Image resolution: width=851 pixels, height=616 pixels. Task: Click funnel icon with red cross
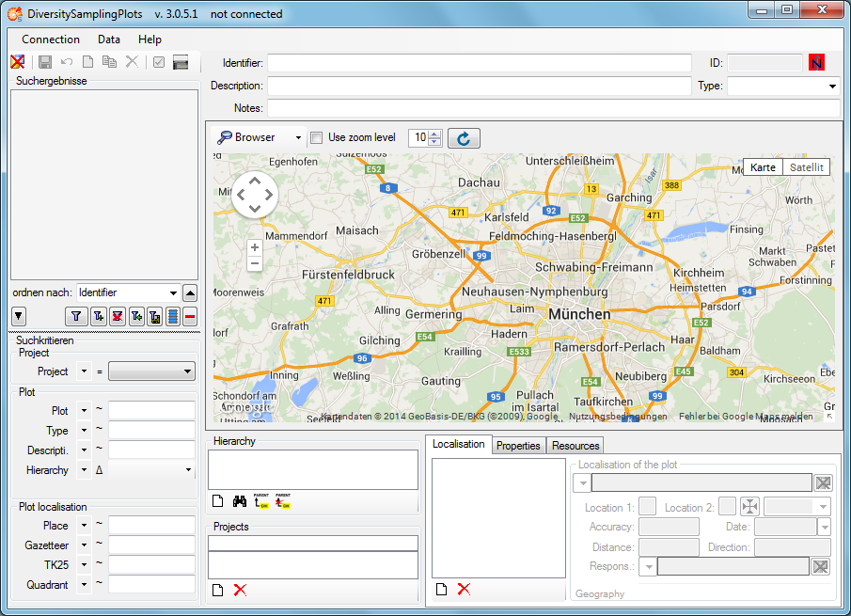coord(117,316)
